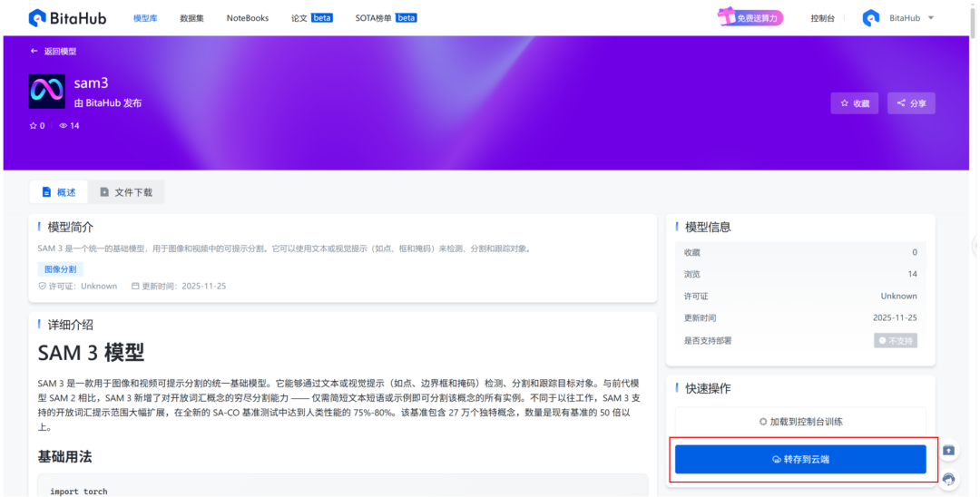This screenshot has width=980, height=497.
Task: Click the 由 BitaHub 发布 text
Action: point(108,103)
